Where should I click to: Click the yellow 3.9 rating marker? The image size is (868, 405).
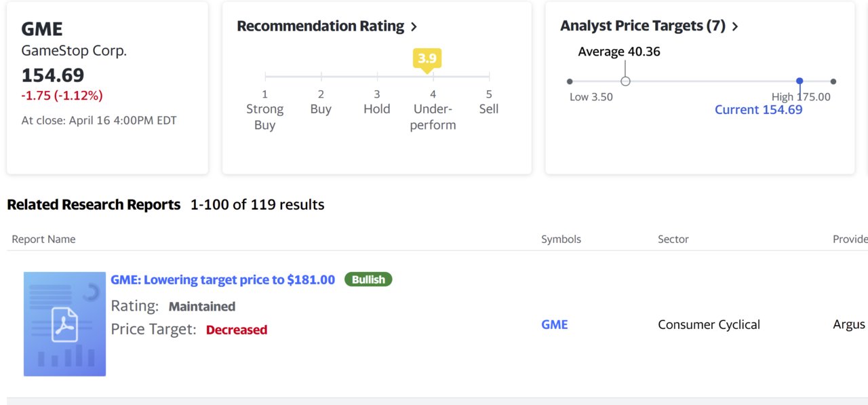pos(427,59)
